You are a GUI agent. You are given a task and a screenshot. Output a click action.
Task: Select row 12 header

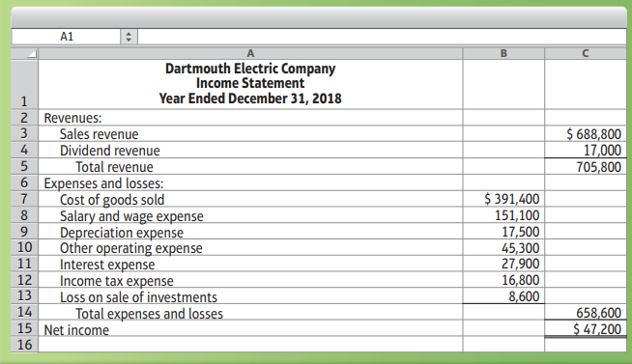24,280
